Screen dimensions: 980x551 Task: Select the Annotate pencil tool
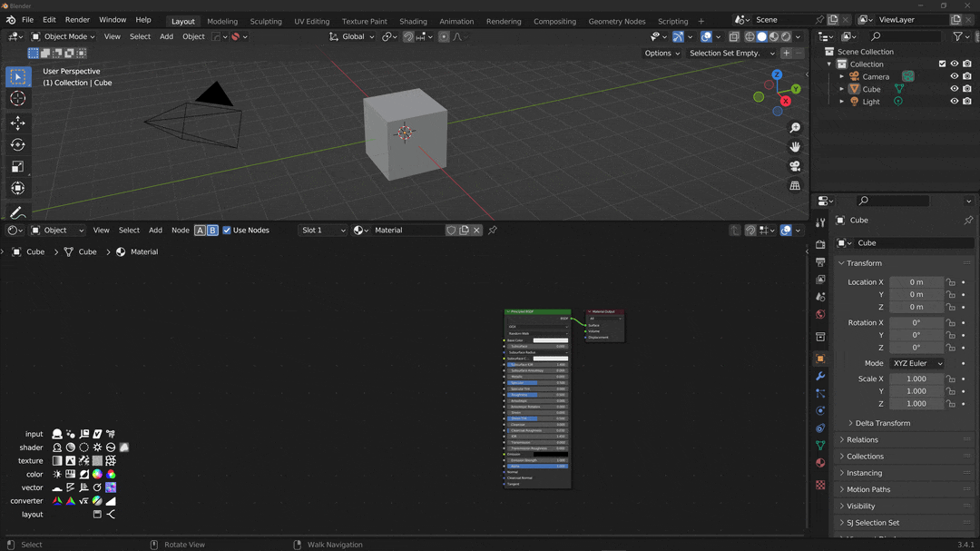click(17, 212)
